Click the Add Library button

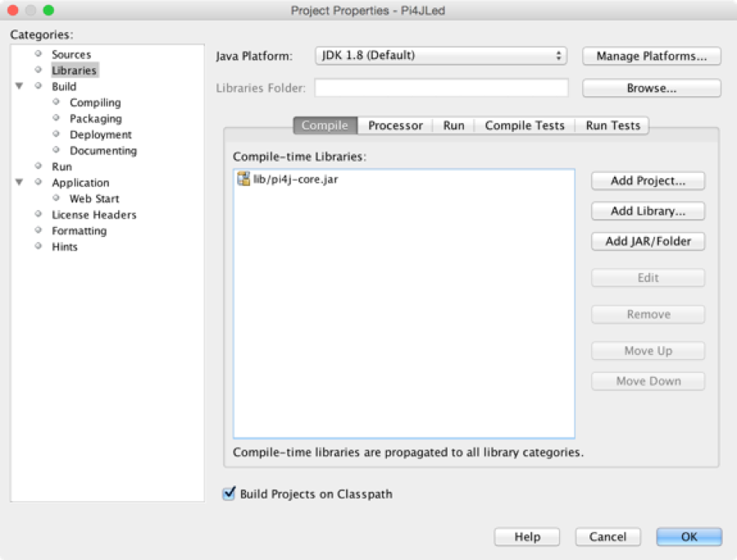tap(648, 211)
